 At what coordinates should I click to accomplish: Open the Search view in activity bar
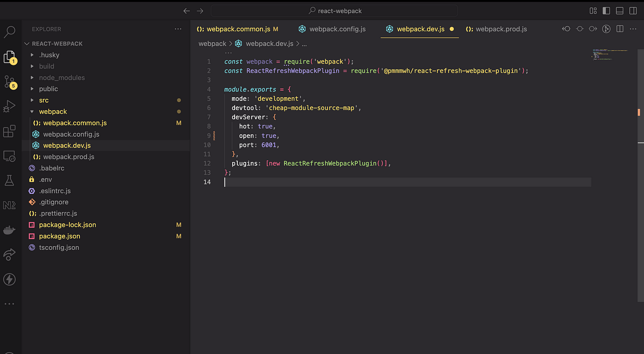pyautogui.click(x=10, y=32)
